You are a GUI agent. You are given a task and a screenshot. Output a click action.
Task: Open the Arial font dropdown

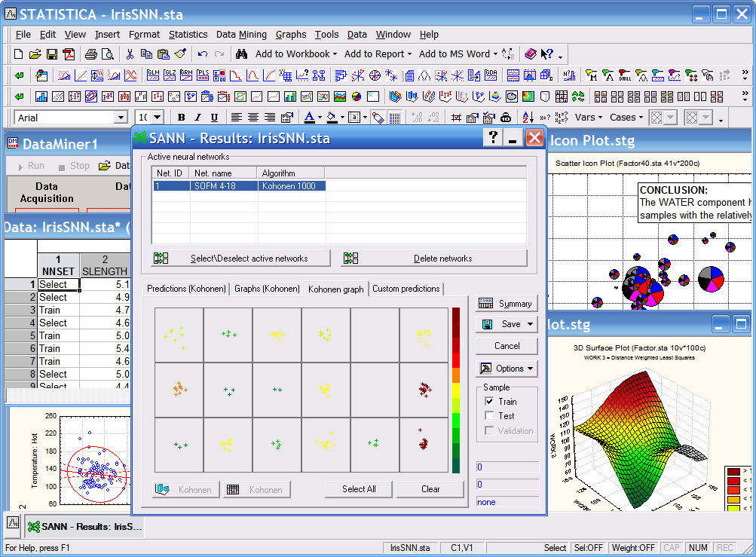click(121, 117)
